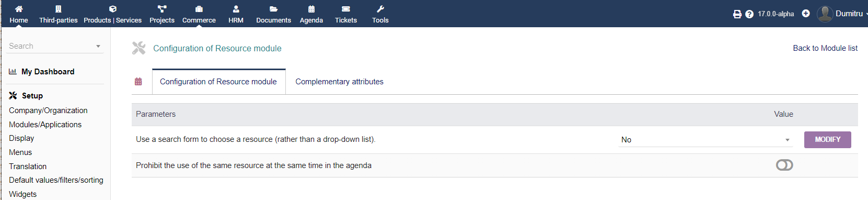Open the Documents folder icon
Image resolution: width=868 pixels, height=200 pixels.
click(x=273, y=9)
